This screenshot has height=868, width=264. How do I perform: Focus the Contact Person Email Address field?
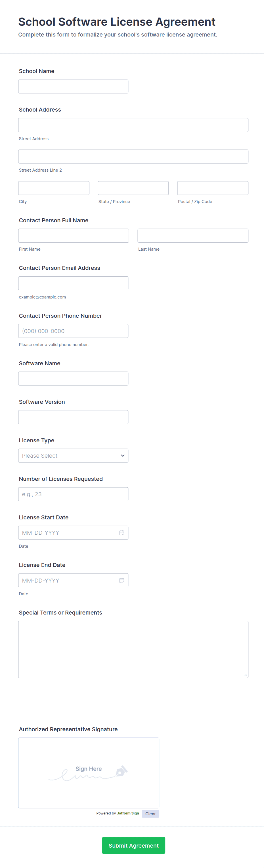[x=73, y=283]
